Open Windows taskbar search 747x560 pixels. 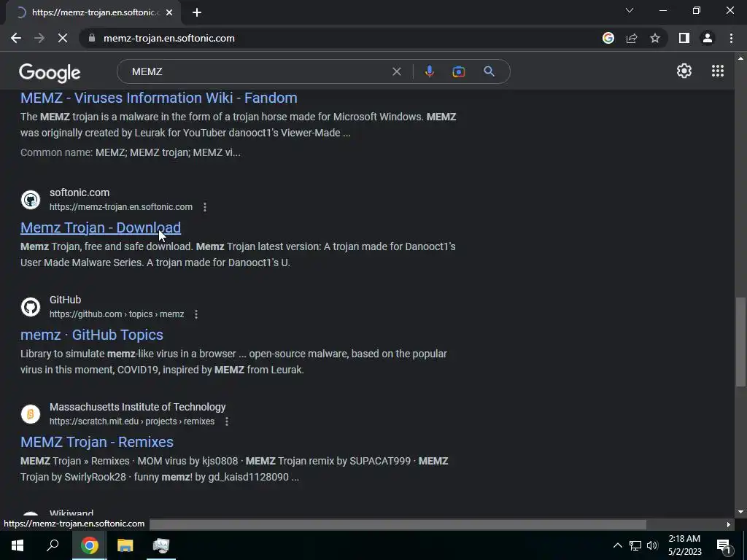(x=53, y=545)
